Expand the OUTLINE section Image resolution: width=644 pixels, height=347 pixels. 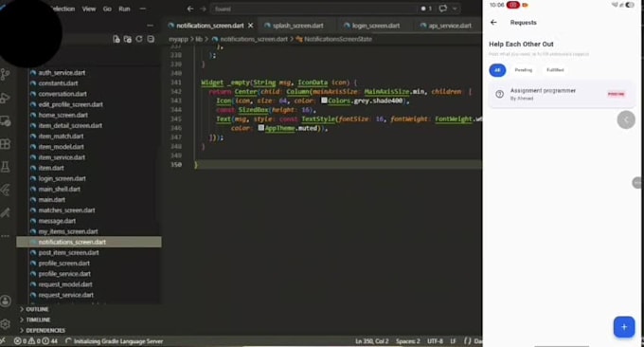[x=37, y=309]
